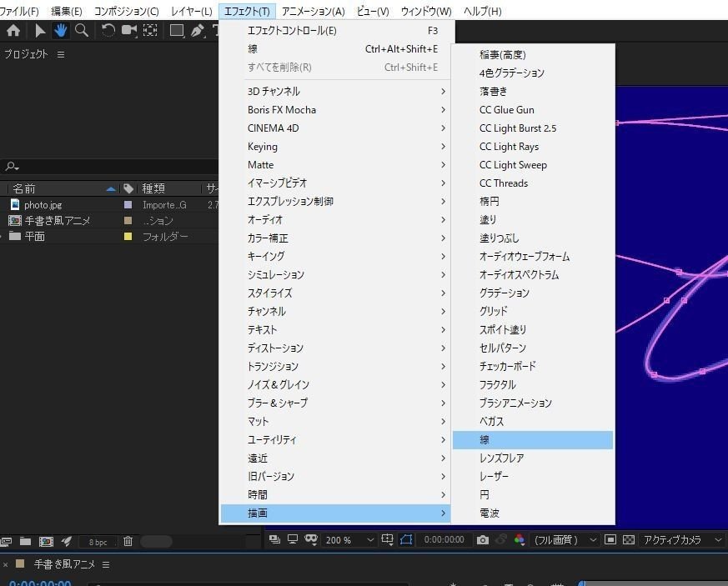
Task: Apply the 線 effect
Action: coord(484,439)
